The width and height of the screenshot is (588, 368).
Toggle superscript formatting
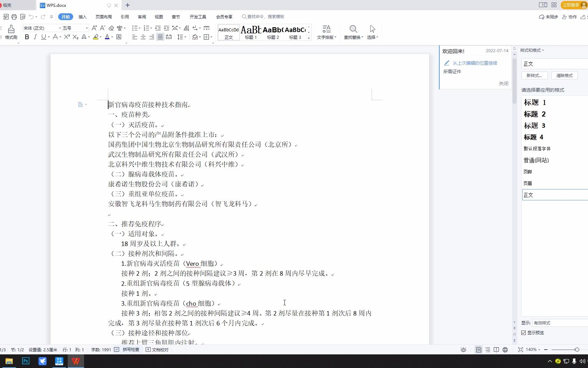(x=66, y=37)
